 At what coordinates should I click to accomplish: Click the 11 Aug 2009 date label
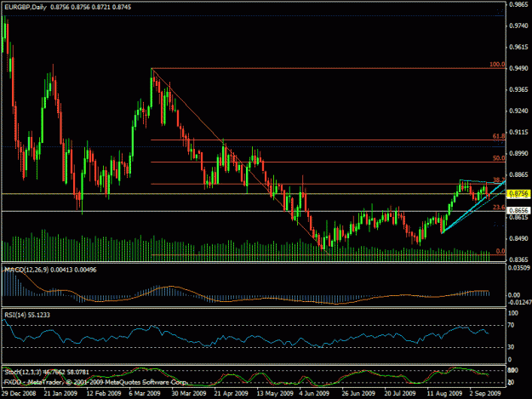tap(444, 394)
